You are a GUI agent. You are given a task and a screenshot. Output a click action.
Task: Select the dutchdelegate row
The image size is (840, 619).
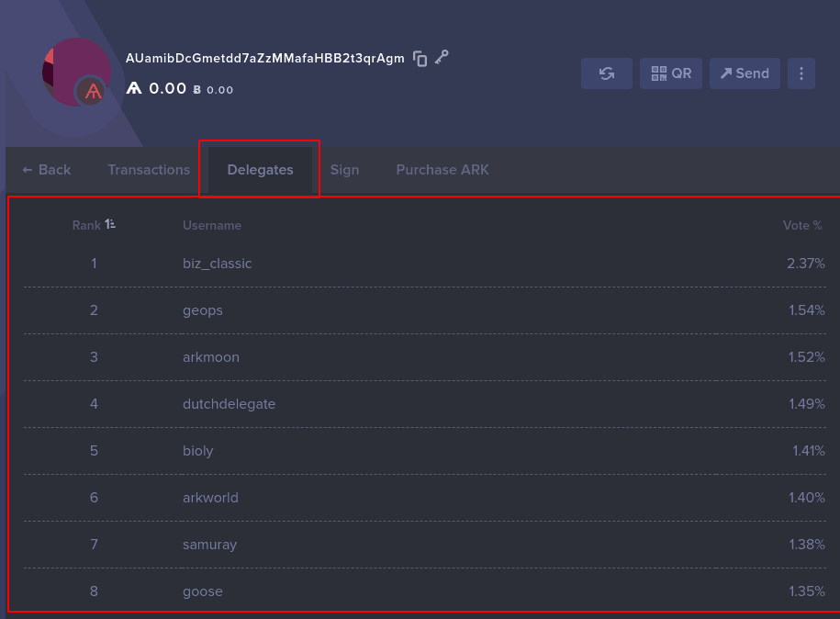[x=425, y=404]
